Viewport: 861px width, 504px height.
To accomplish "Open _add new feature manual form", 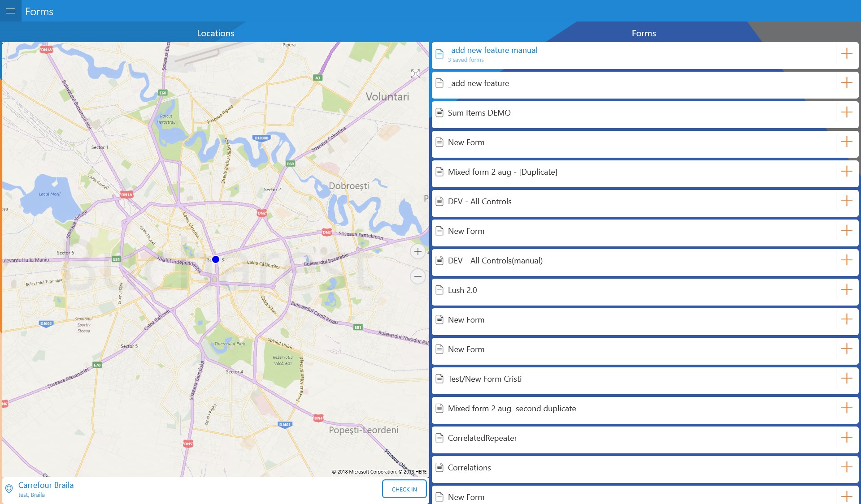I will pyautogui.click(x=492, y=50).
